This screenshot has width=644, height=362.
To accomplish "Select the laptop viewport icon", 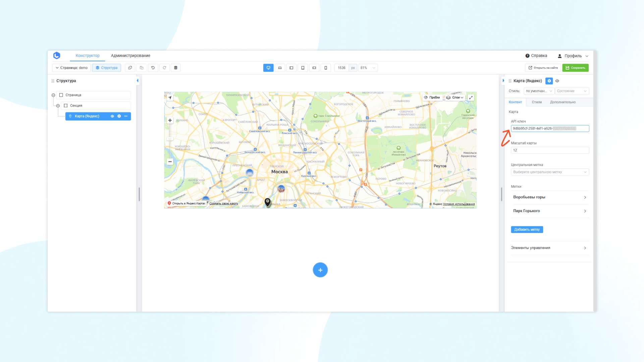I will tap(280, 68).
